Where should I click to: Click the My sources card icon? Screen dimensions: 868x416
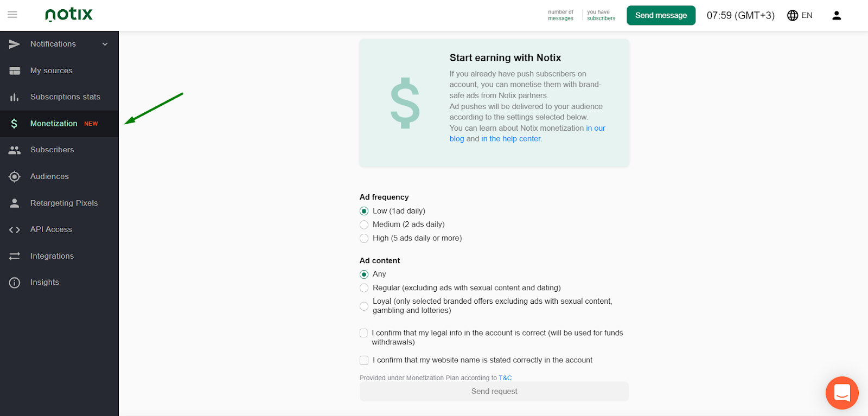[x=15, y=71]
